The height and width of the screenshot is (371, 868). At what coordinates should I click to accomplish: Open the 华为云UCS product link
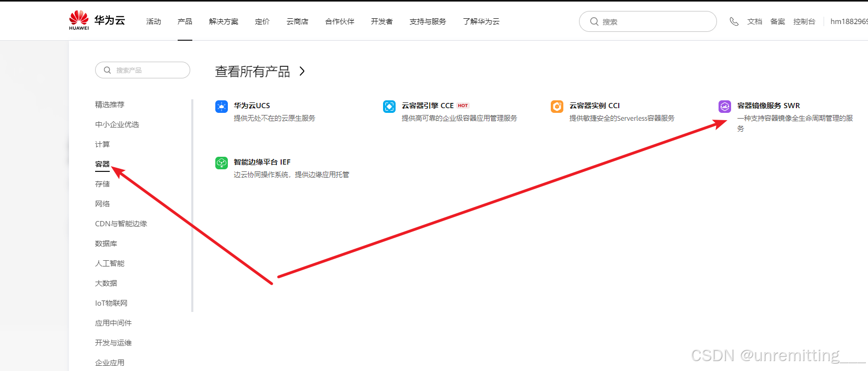(x=252, y=106)
